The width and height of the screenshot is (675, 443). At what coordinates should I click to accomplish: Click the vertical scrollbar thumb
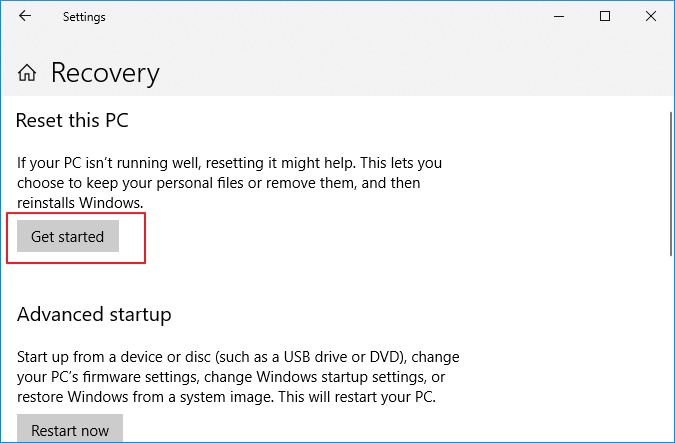668,180
